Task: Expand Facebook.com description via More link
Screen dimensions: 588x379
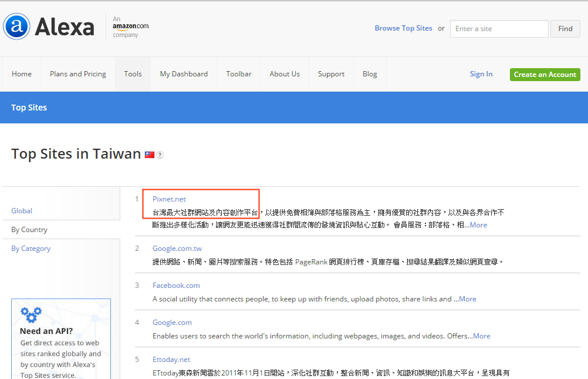Action: click(468, 299)
